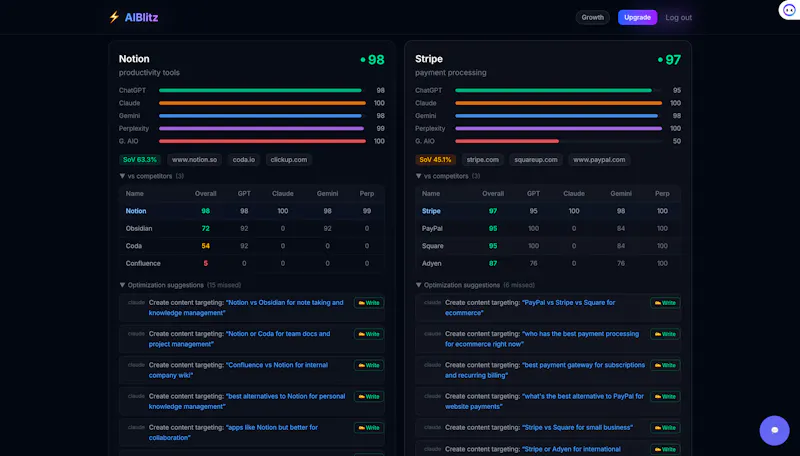
Task: Open the chat bubble widget icon
Action: point(774,430)
